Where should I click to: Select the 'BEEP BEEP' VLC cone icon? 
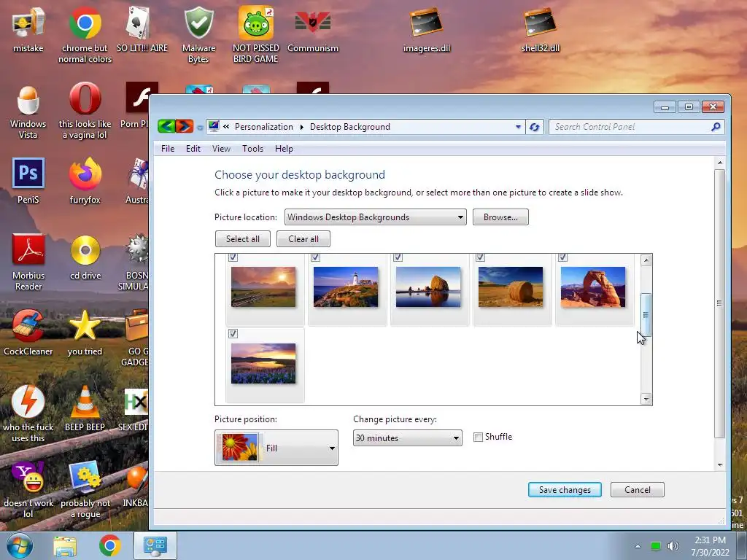coord(85,408)
